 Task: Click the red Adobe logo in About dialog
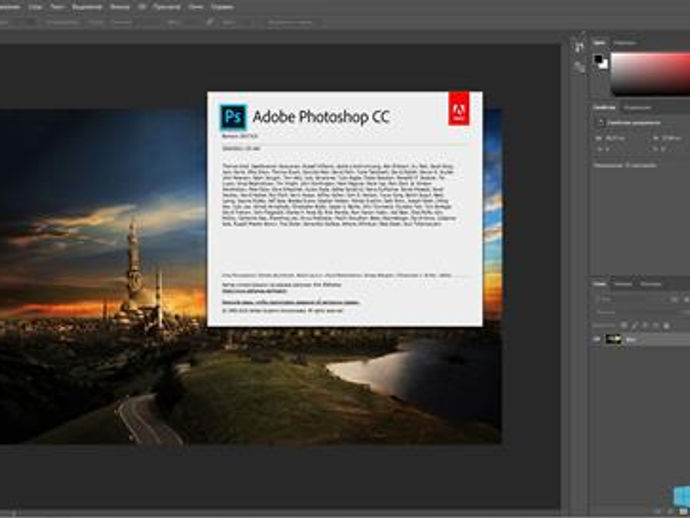point(459,108)
